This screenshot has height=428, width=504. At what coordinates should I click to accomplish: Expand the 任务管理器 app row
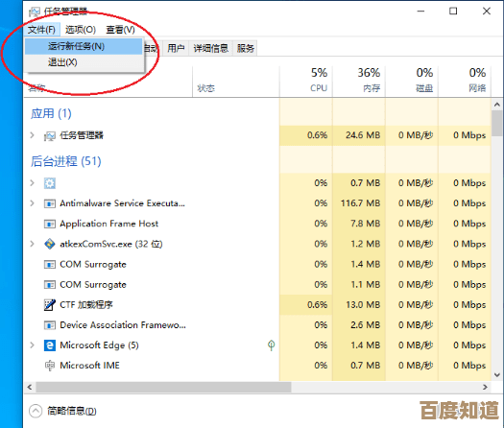(x=32, y=135)
